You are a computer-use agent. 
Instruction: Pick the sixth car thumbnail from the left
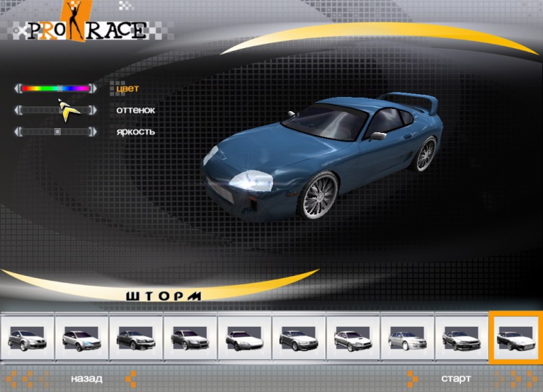click(x=298, y=337)
